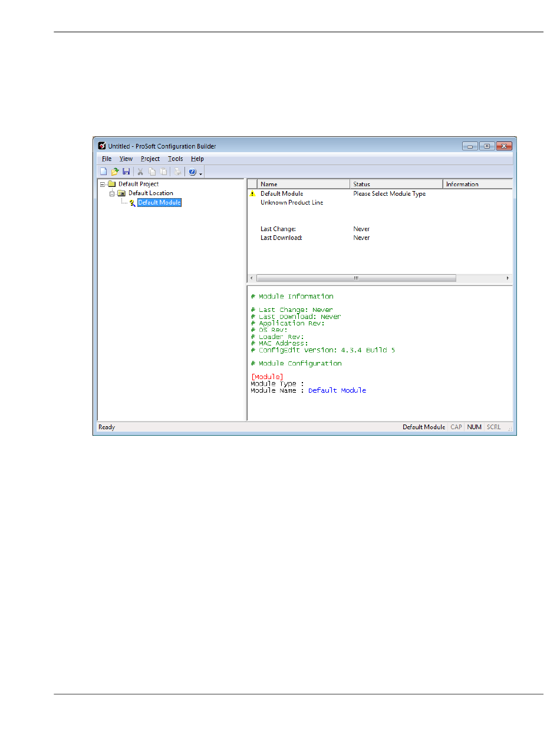Sort by the Status column header
Viewport: 560px width, 747px height.
(397, 184)
